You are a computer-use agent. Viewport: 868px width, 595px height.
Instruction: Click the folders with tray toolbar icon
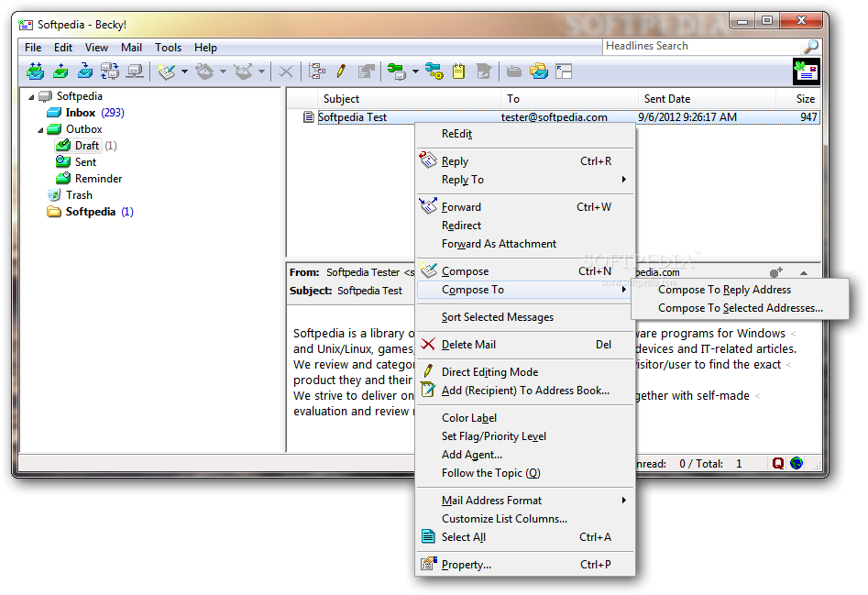coord(539,72)
